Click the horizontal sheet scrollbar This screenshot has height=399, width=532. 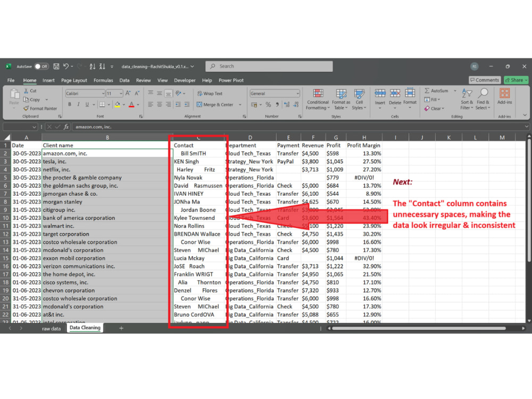click(419, 328)
